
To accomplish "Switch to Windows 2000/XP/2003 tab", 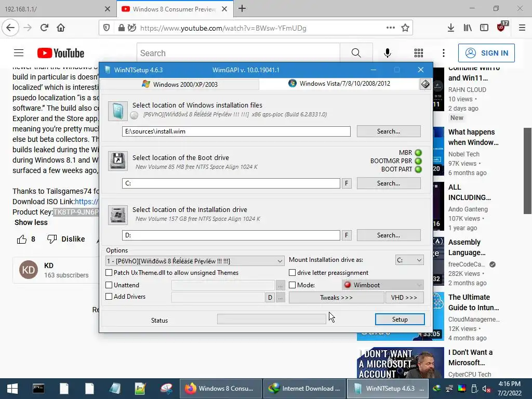I will 180,84.
